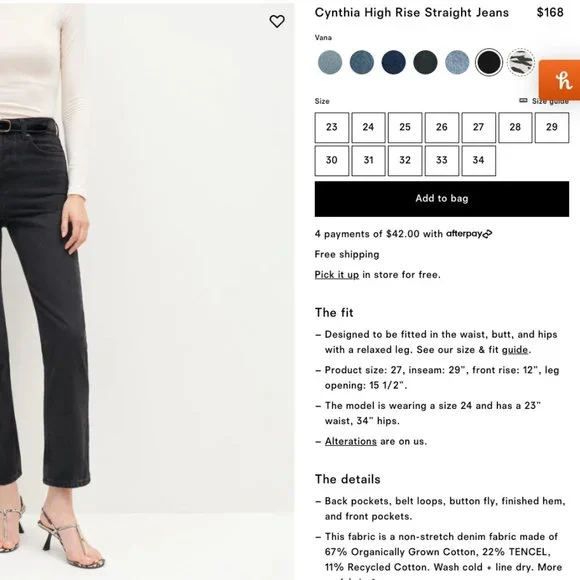The image size is (580, 580).
Task: Select the light blue wash color swatch
Action: point(330,62)
